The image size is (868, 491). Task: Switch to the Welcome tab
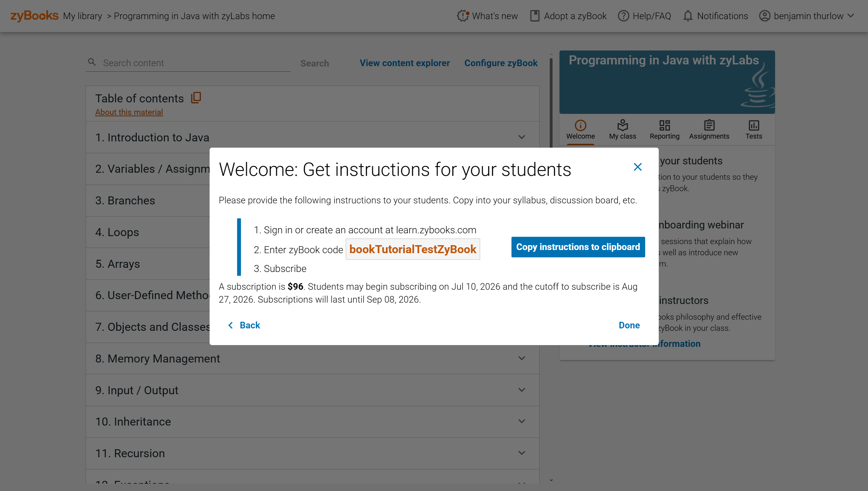[580, 130]
